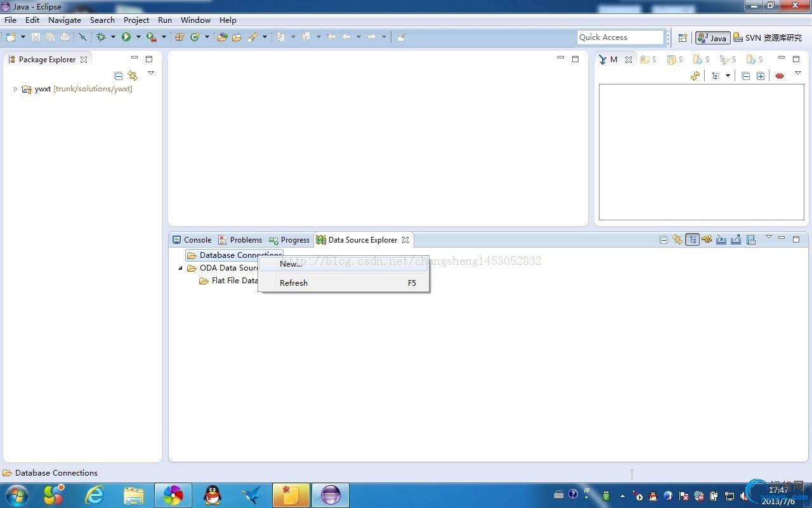Click the Import profiles icon in Data Source Explorer
Screen dimensions: 812x508
click(x=721, y=239)
